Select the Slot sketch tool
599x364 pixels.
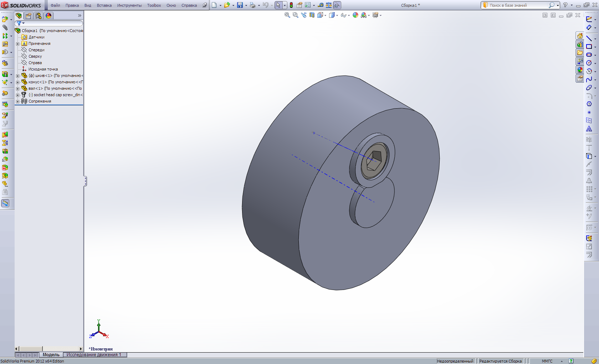click(x=589, y=54)
